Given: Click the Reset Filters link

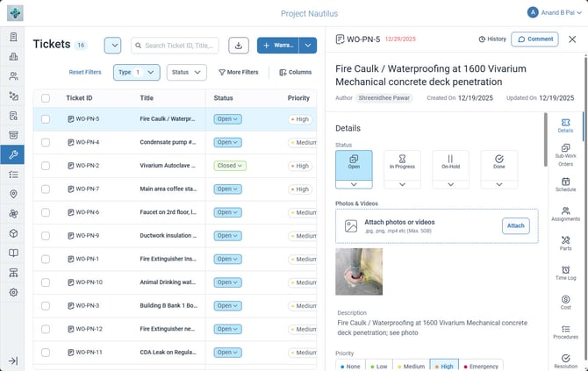Looking at the screenshot, I should 85,72.
